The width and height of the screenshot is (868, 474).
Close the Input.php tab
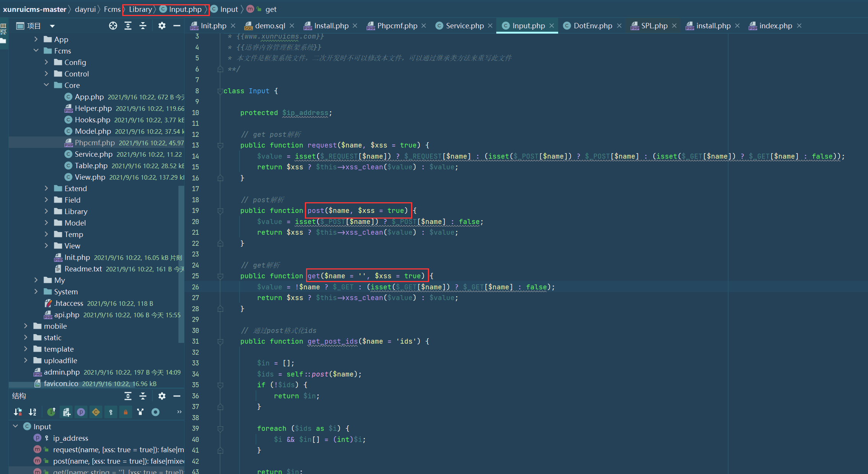pyautogui.click(x=552, y=26)
